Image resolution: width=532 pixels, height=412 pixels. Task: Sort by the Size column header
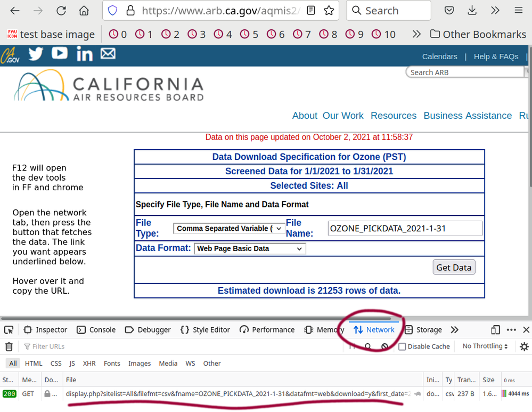point(488,380)
